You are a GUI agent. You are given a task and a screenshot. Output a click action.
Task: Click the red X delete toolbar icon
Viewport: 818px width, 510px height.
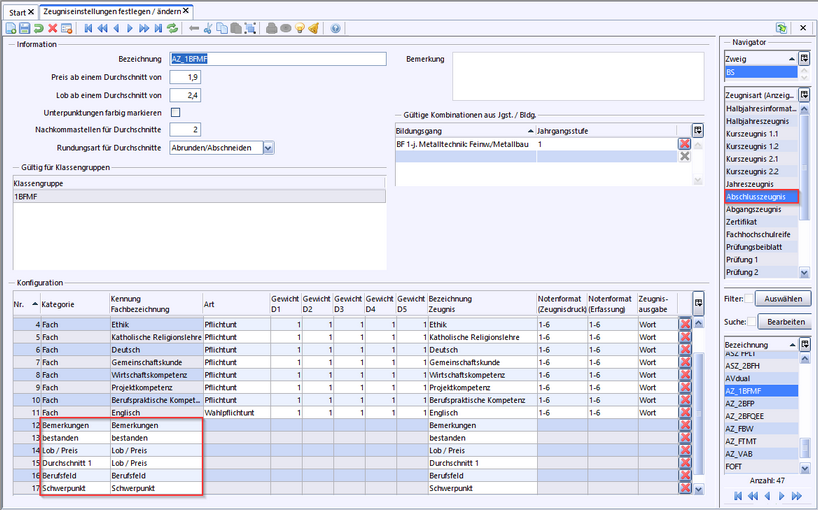pyautogui.click(x=53, y=29)
